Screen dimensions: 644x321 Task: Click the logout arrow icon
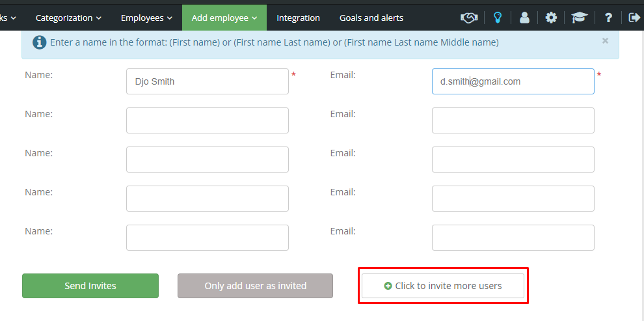point(634,18)
